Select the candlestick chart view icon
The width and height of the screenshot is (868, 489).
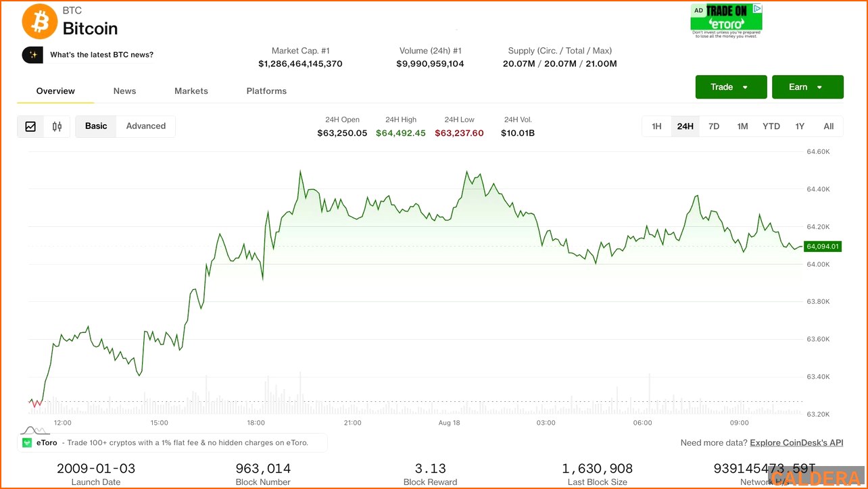(x=57, y=126)
